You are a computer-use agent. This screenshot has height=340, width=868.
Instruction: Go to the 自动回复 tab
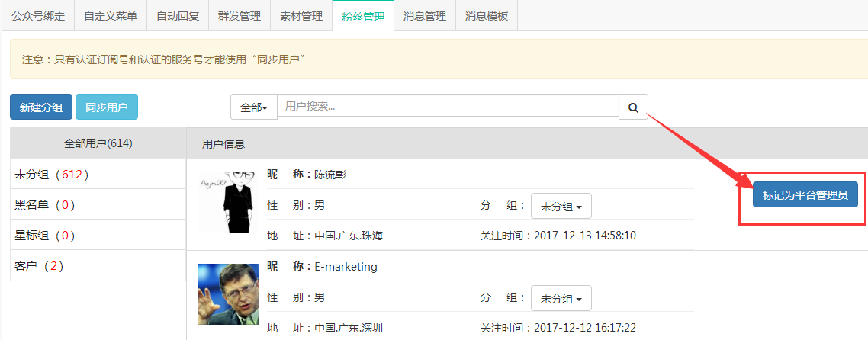pyautogui.click(x=178, y=16)
